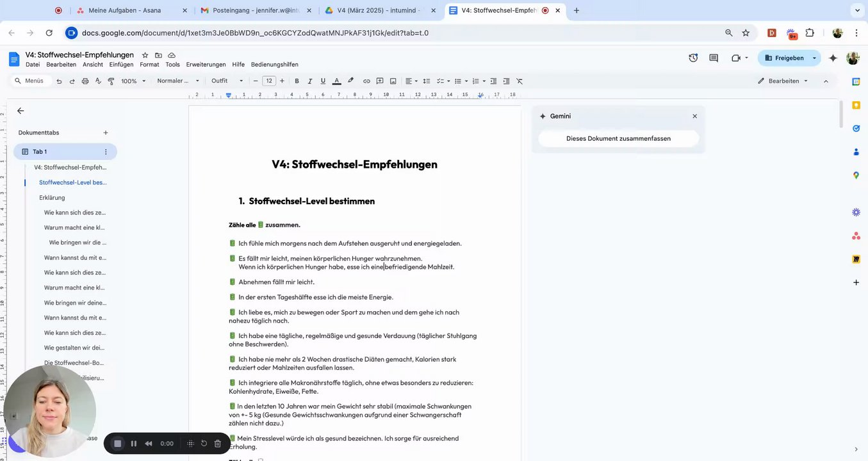
Task: Open version history clock icon
Action: (x=693, y=58)
